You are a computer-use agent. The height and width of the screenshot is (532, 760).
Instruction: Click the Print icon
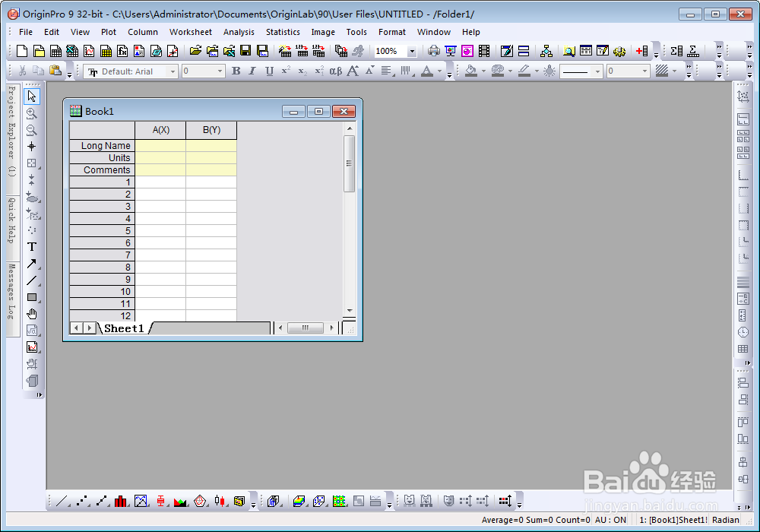[x=434, y=51]
